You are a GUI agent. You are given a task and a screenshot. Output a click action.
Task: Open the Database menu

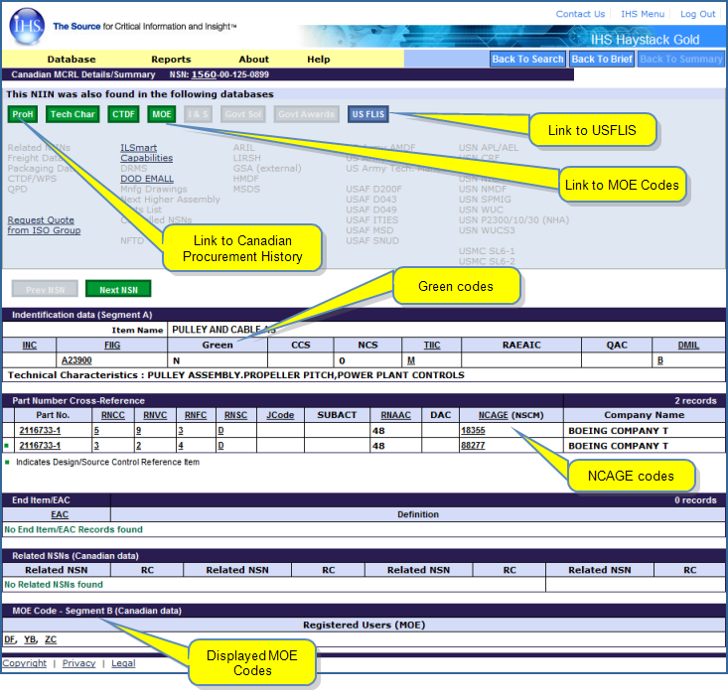[72, 60]
